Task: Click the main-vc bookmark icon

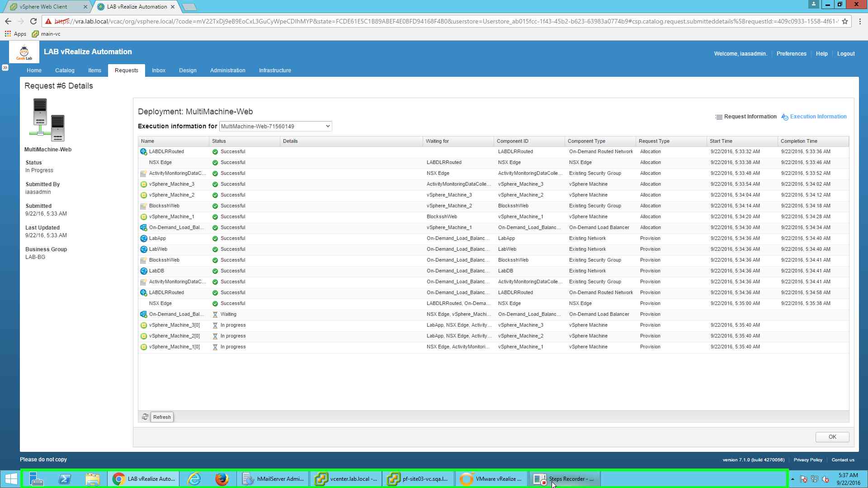Action: pyautogui.click(x=35, y=34)
